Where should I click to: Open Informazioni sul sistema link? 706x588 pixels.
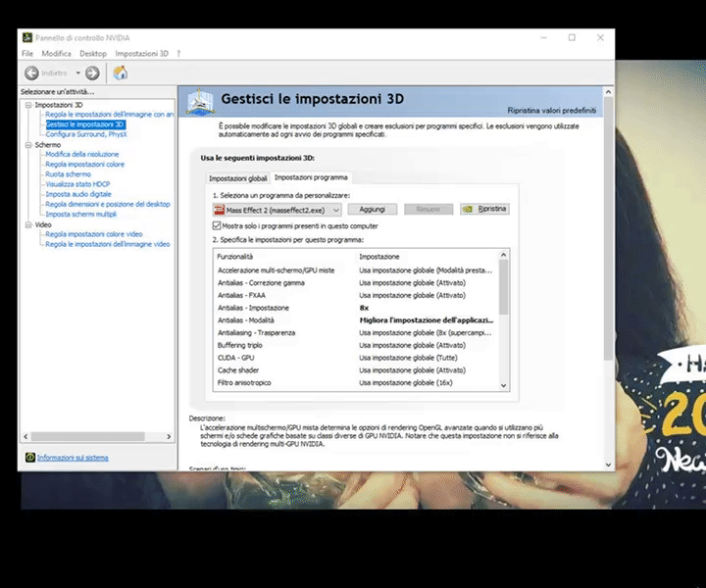point(73,458)
